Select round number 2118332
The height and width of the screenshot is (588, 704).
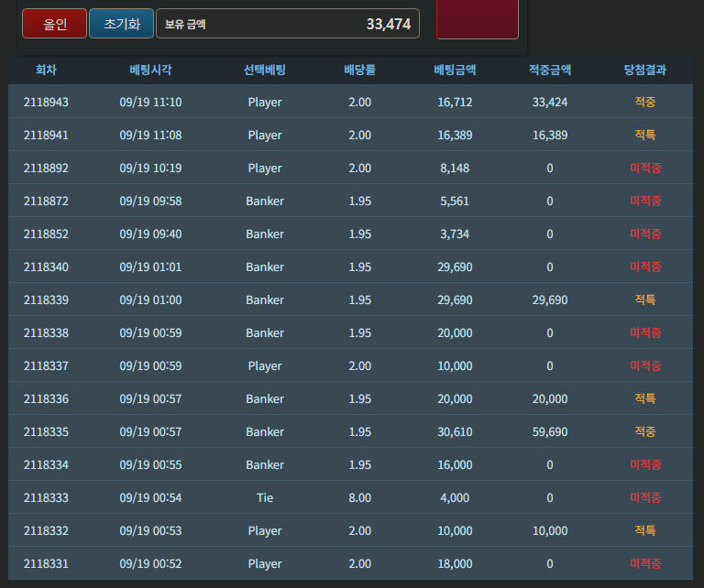pos(46,530)
